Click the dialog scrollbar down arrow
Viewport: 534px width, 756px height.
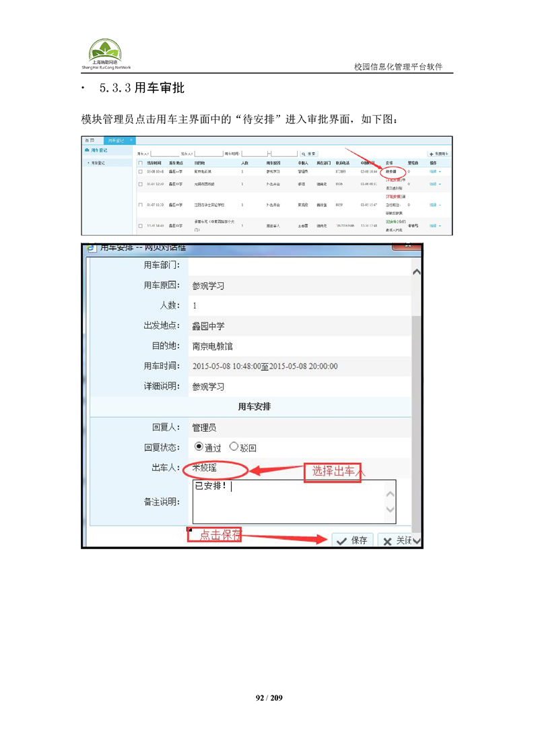pyautogui.click(x=416, y=540)
